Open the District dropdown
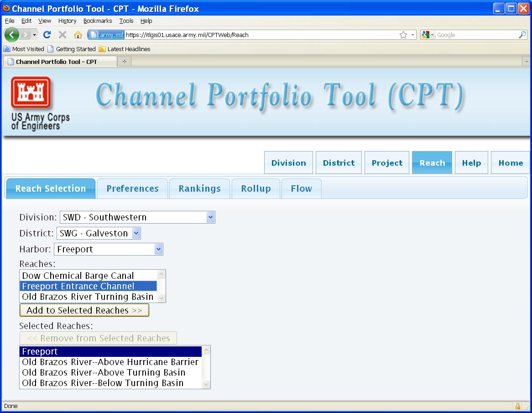Screen dimensions: 532x413 [x=99, y=233]
